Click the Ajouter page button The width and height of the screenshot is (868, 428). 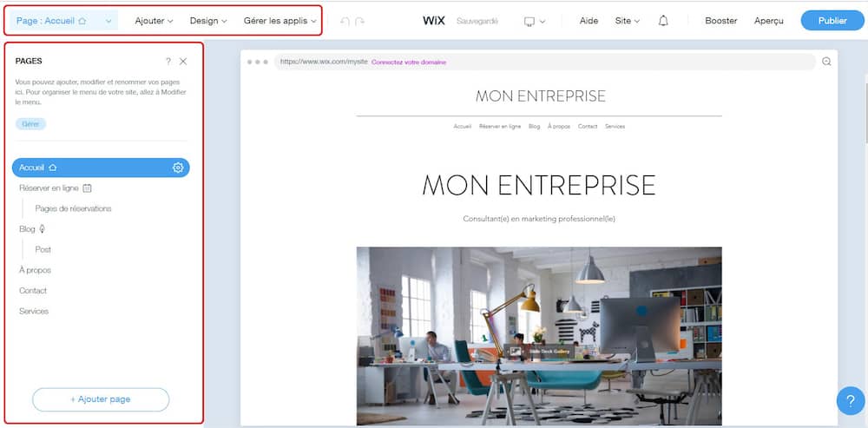[x=101, y=399]
